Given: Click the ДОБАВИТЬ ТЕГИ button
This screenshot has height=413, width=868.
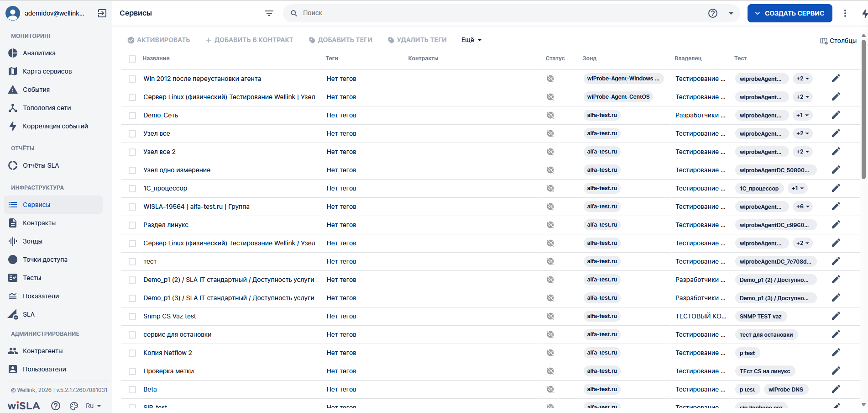Looking at the screenshot, I should pyautogui.click(x=340, y=40).
